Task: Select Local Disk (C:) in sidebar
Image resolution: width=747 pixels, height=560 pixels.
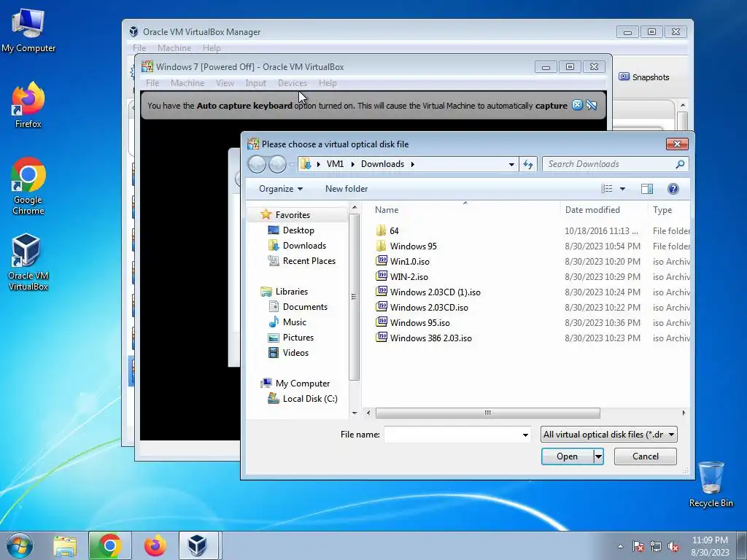Action: [309, 399]
